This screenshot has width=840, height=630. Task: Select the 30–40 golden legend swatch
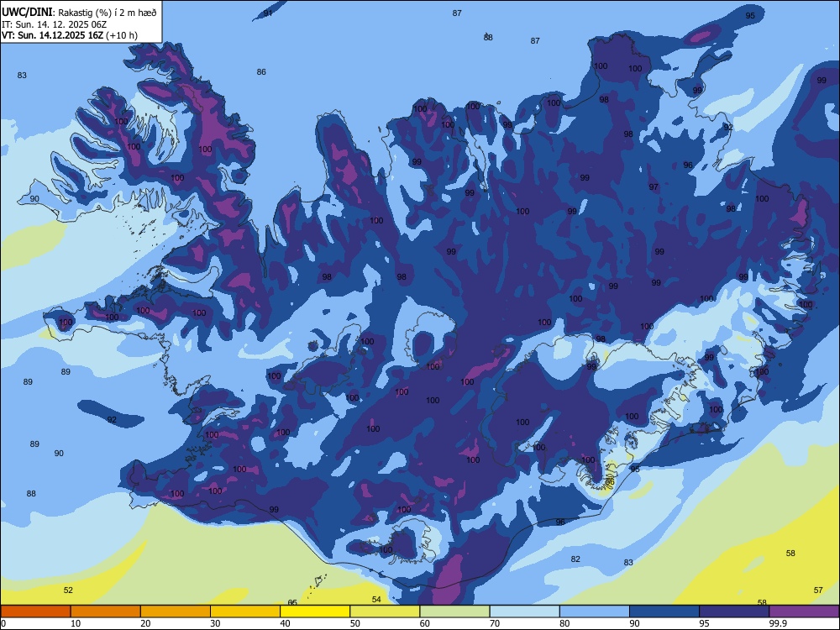[245, 612]
